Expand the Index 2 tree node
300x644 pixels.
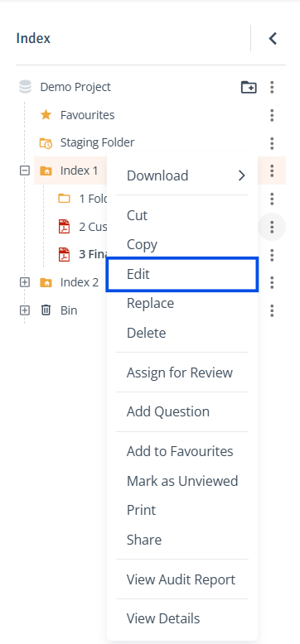coord(25,282)
